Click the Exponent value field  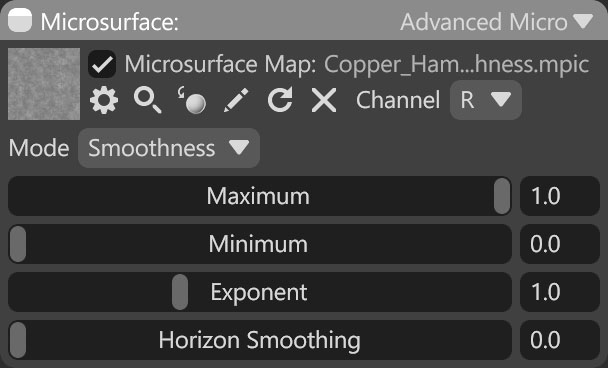pyautogui.click(x=560, y=292)
